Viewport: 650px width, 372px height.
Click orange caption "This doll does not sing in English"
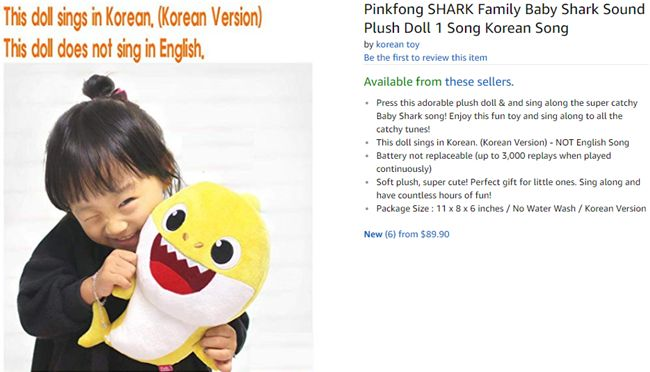(104, 49)
